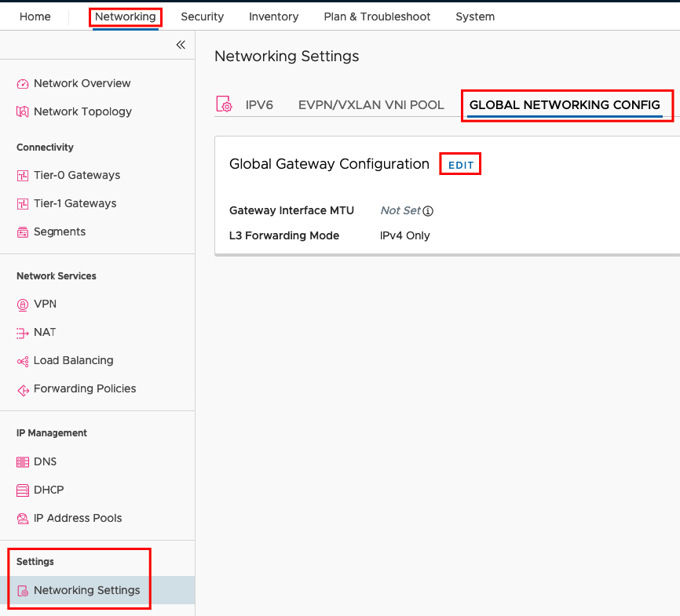Click the Network Overview gauge icon
Viewport: 680px width, 616px height.
tap(23, 84)
